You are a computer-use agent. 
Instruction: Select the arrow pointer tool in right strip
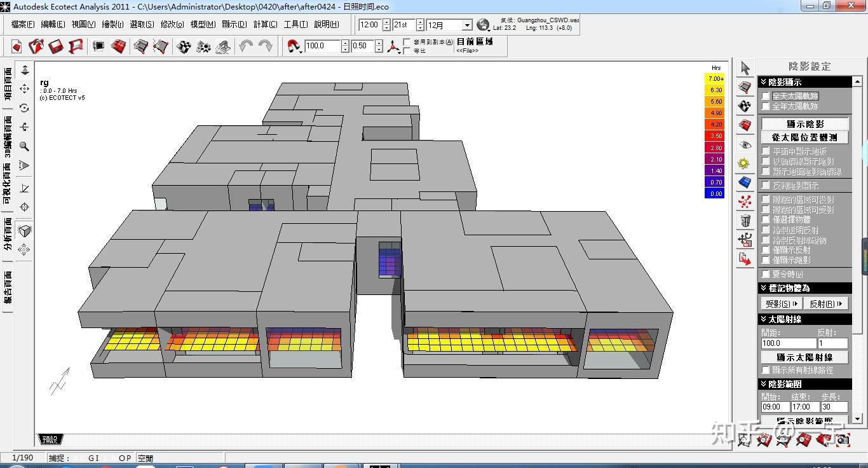(x=745, y=68)
